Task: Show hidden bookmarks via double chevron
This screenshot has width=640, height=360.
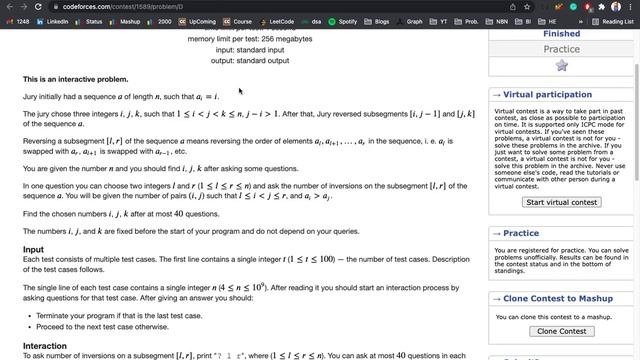Action: click(581, 22)
